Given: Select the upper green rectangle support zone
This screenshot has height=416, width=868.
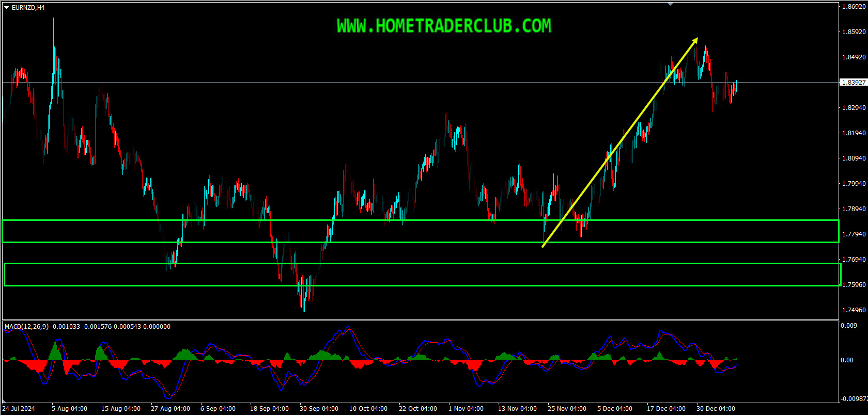Looking at the screenshot, I should click(421, 231).
